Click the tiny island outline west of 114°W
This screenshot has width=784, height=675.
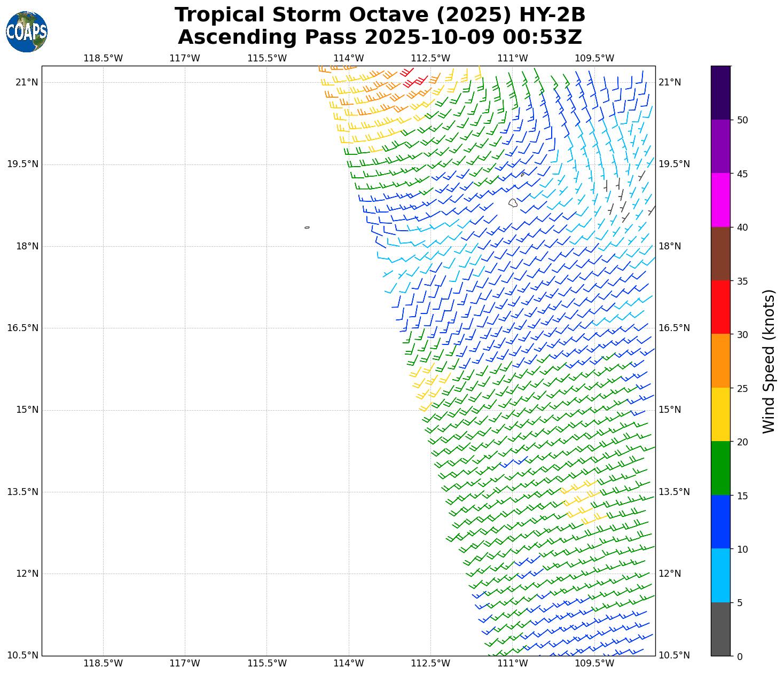[x=307, y=227]
